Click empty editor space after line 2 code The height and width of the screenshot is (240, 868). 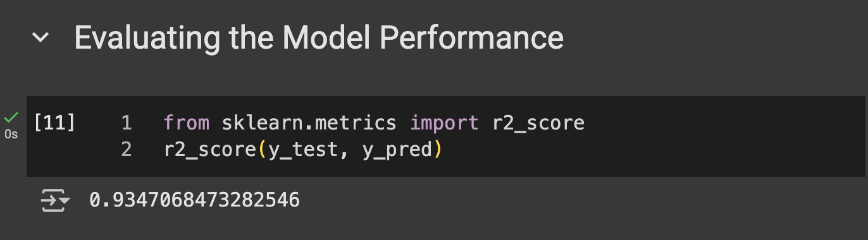tap(650, 151)
